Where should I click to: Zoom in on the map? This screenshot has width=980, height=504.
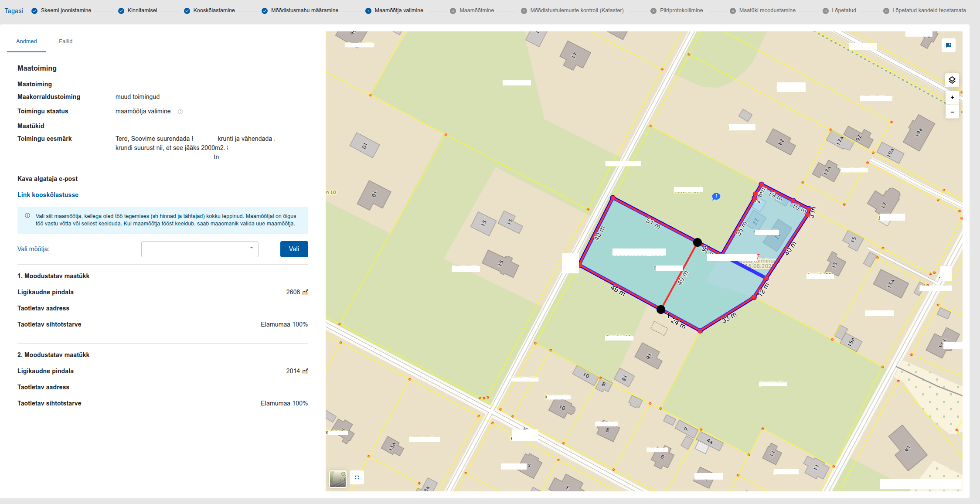click(x=952, y=98)
